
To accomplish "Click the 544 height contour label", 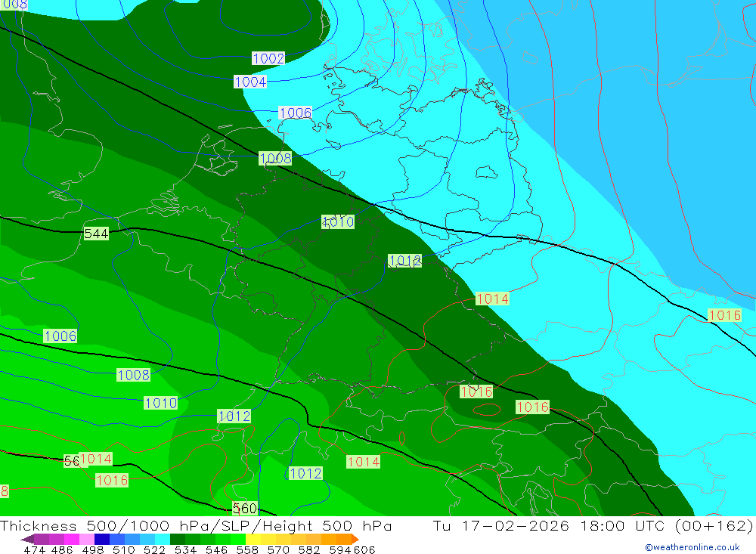I will click(x=96, y=234).
